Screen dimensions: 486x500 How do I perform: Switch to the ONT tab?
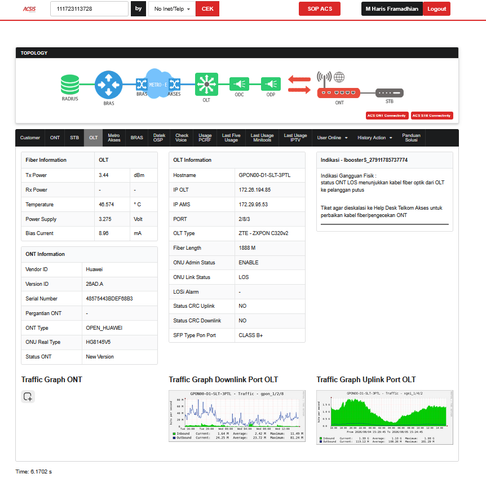click(x=55, y=138)
